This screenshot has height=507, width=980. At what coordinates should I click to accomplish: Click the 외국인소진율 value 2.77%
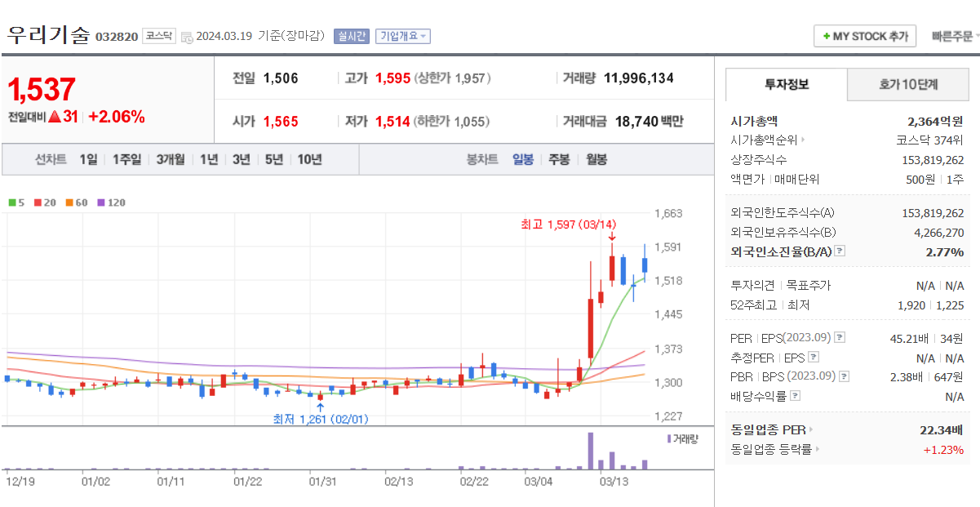click(945, 251)
